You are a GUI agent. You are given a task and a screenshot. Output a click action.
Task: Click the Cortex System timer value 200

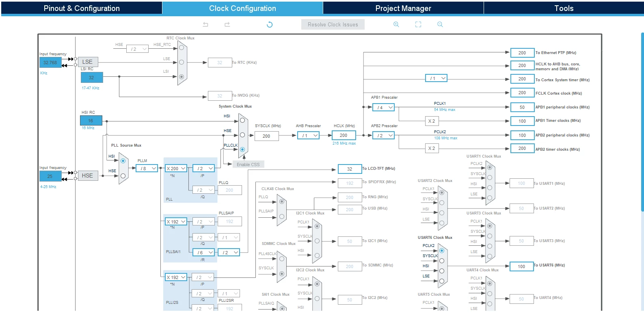coord(522,79)
